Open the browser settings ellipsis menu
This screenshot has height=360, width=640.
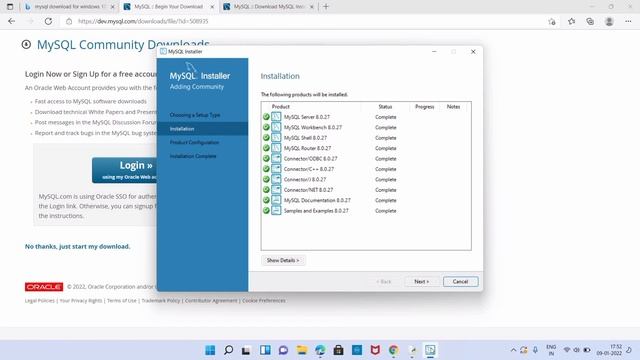coord(628,21)
